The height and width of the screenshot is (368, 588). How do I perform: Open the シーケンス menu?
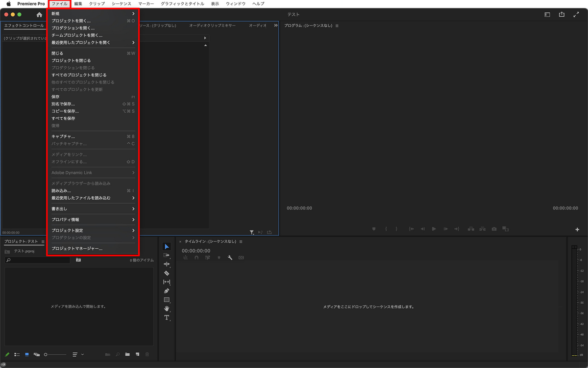(x=122, y=3)
